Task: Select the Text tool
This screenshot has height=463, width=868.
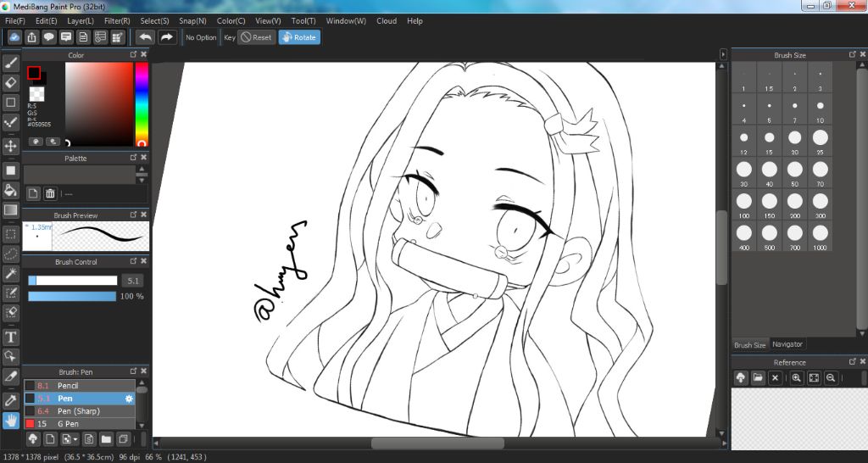Action: (x=10, y=337)
